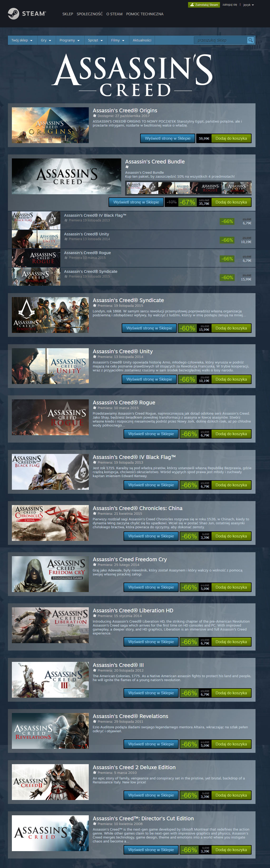Click the Steam logo icon

pos(13,13)
